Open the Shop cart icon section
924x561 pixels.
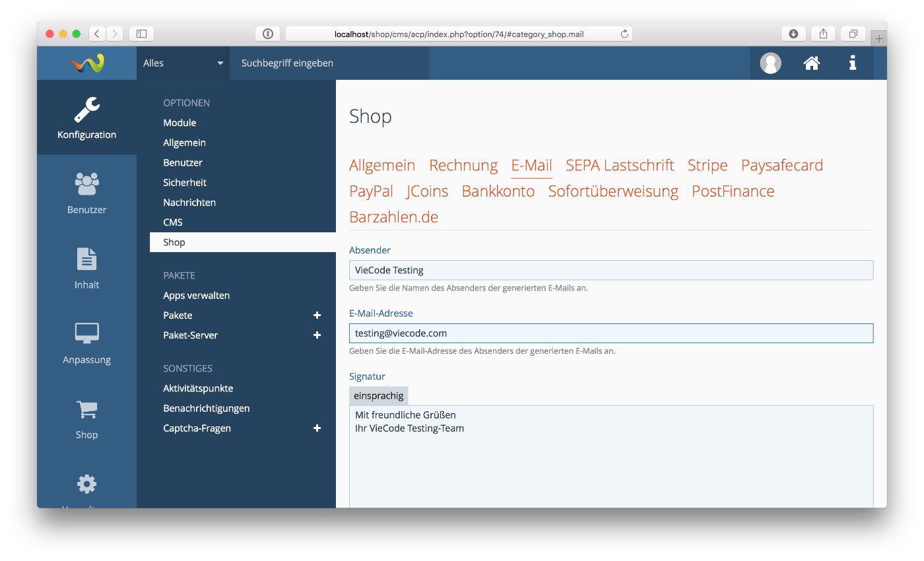(x=86, y=418)
